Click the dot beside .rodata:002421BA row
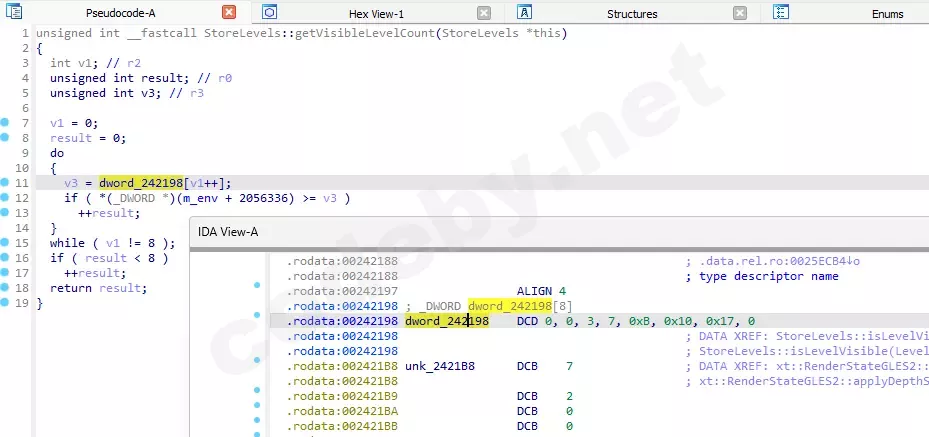This screenshot has width=929, height=437. click(x=257, y=406)
